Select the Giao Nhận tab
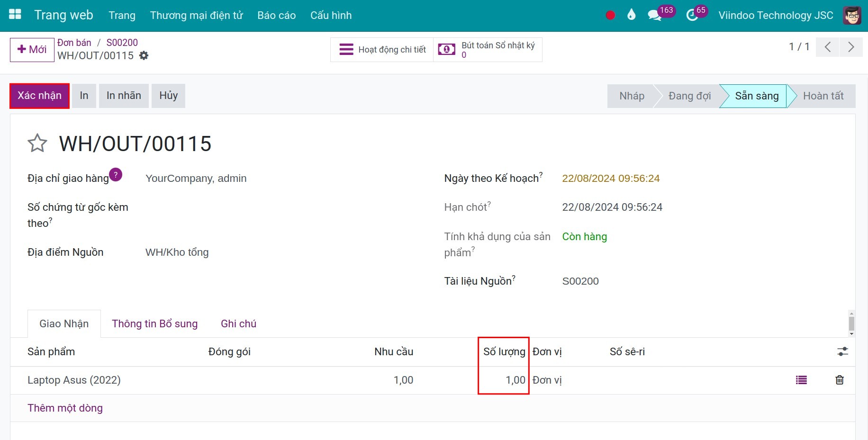This screenshot has height=440, width=868. pyautogui.click(x=64, y=323)
